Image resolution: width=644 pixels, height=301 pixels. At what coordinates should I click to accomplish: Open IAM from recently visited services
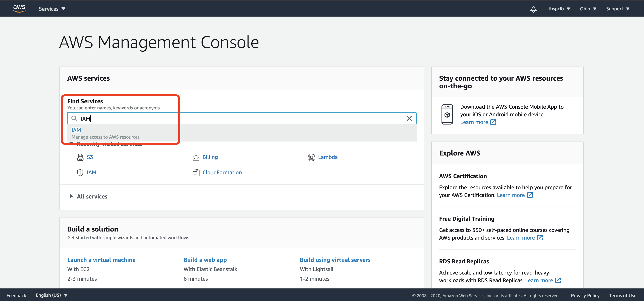click(92, 173)
